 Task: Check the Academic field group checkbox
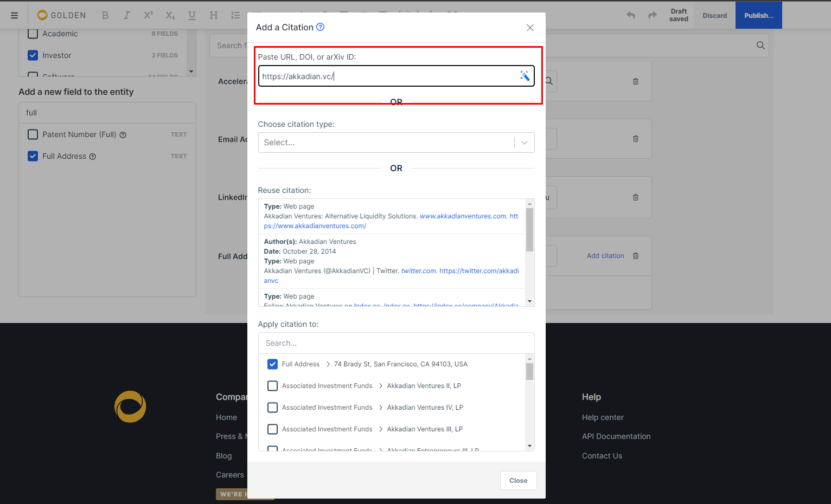click(33, 34)
